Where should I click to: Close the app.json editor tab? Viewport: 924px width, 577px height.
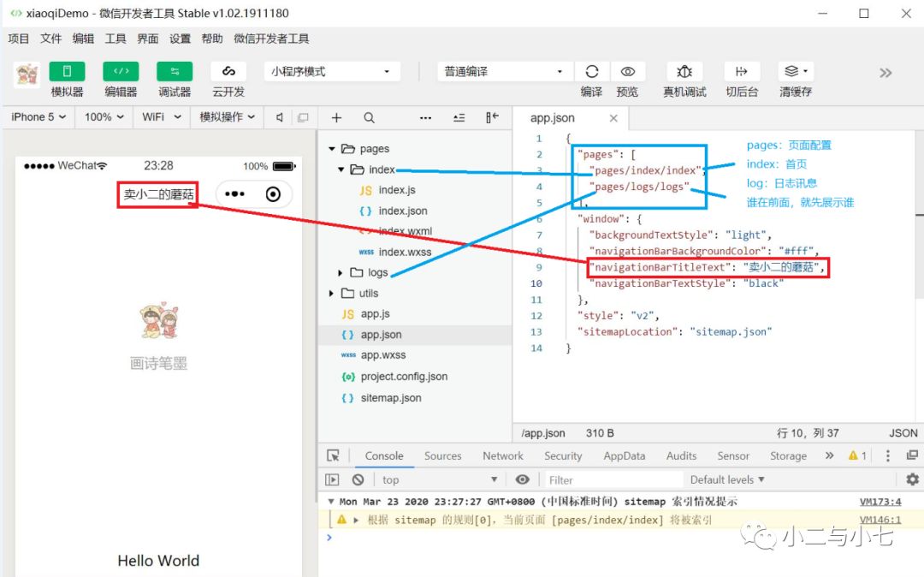point(613,118)
